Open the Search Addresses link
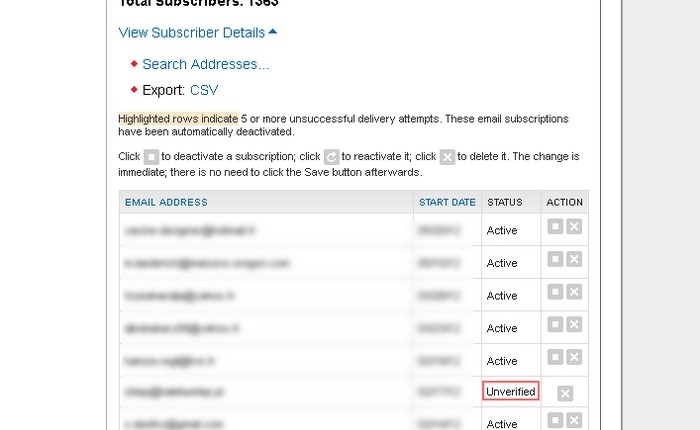The image size is (700, 430). pyautogui.click(x=205, y=64)
